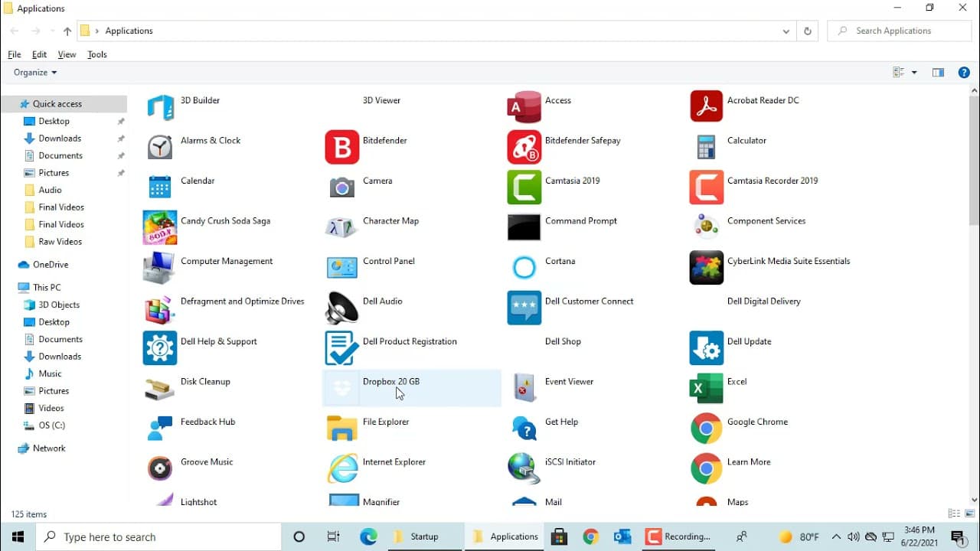The height and width of the screenshot is (551, 980).
Task: Expand the Organize dropdown
Action: click(35, 72)
